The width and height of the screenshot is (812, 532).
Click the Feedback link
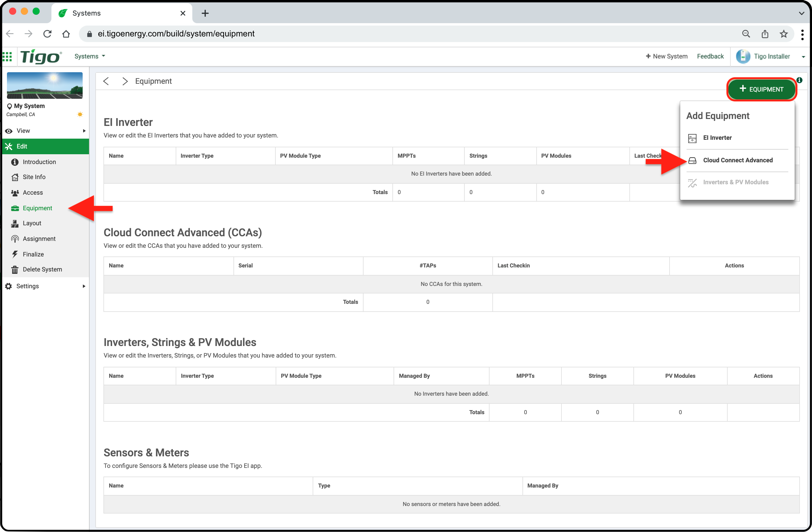pos(710,56)
